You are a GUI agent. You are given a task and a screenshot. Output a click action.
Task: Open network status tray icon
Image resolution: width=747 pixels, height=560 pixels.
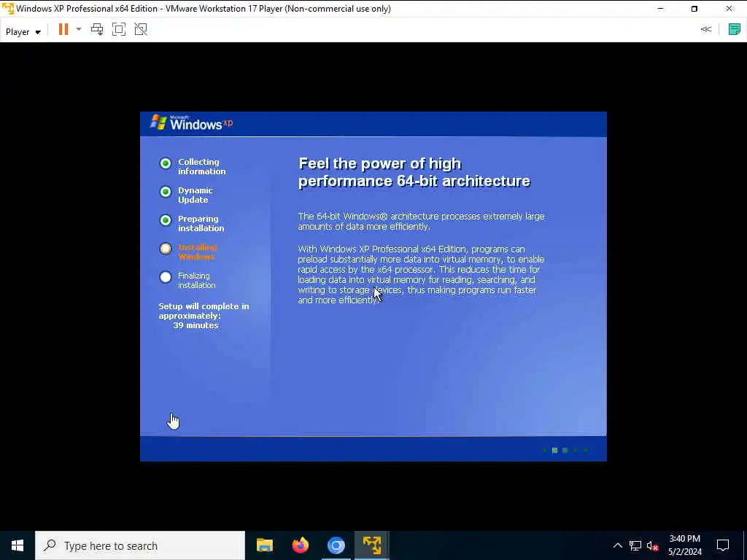[635, 545]
